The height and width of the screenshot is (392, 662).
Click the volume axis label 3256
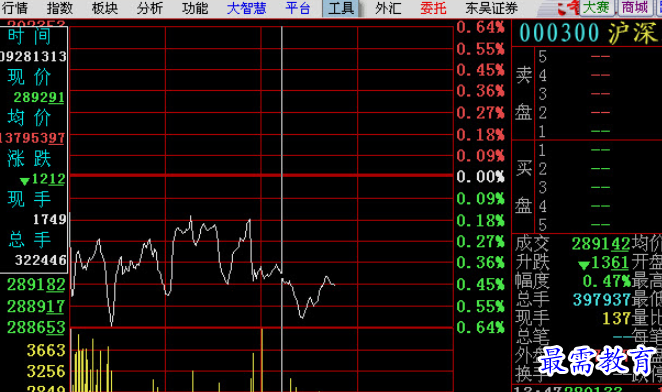click(x=46, y=371)
